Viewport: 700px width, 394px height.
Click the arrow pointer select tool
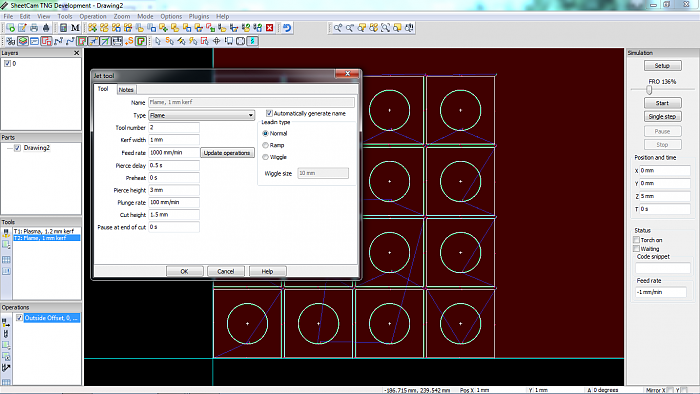tap(158, 41)
